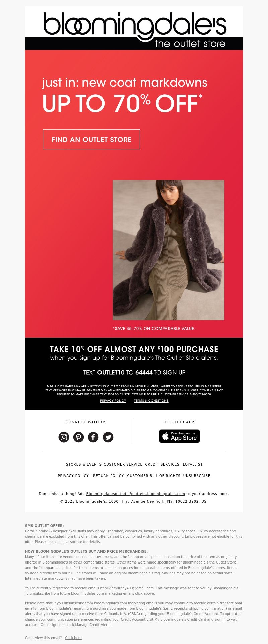268x644 pixels.
Task: Open Loyallist footer link
Action: 193,464
